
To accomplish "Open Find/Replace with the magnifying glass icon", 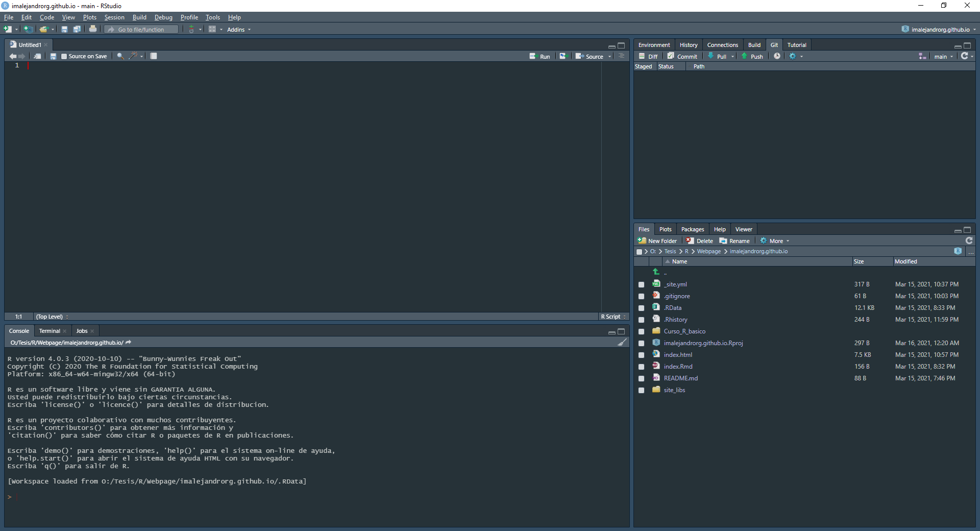I will (120, 56).
